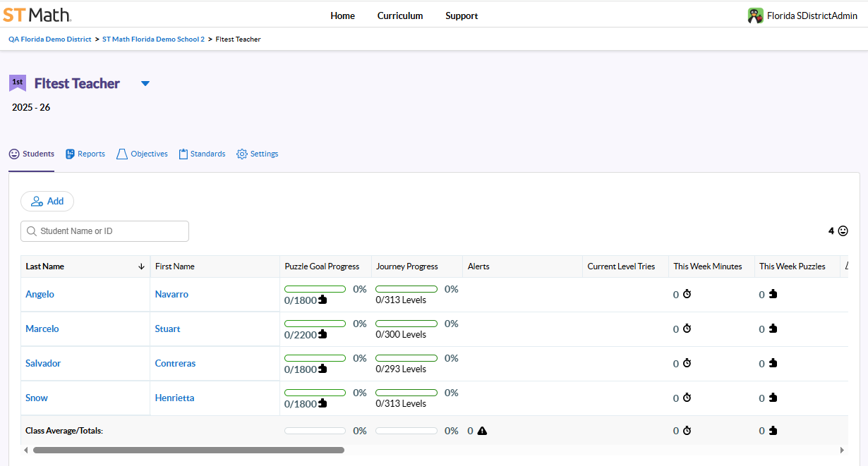This screenshot has width=868, height=466.
Task: Click the scrollbar left arrow
Action: tap(26, 450)
